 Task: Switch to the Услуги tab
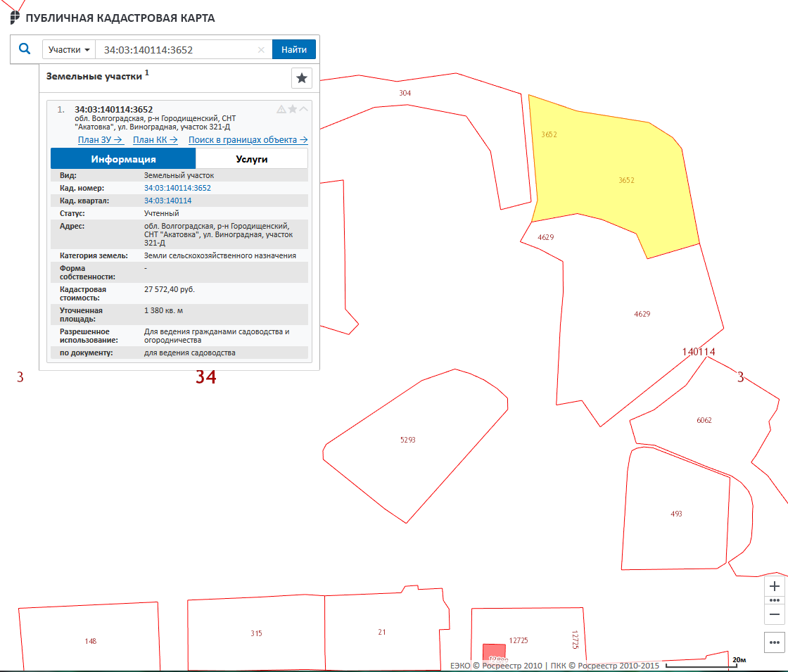click(251, 159)
